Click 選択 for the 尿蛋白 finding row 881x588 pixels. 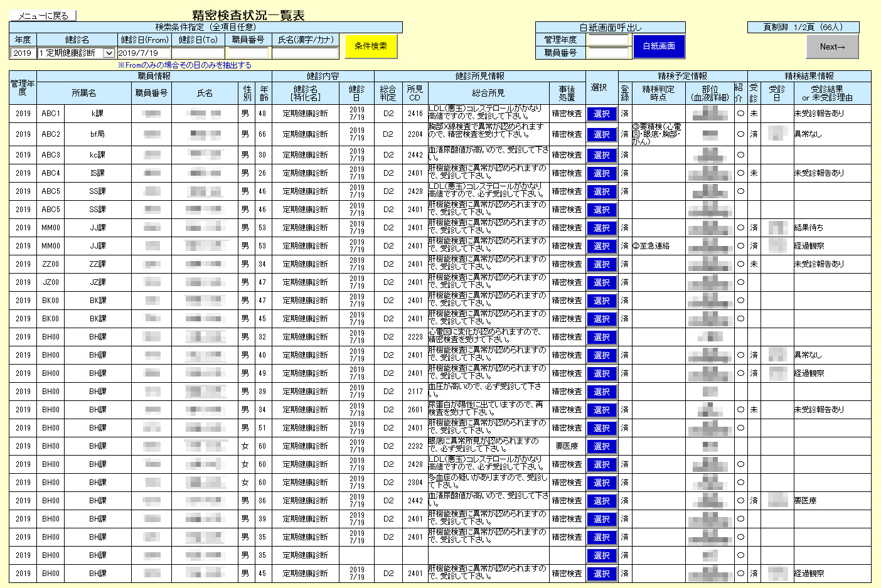pyautogui.click(x=602, y=410)
